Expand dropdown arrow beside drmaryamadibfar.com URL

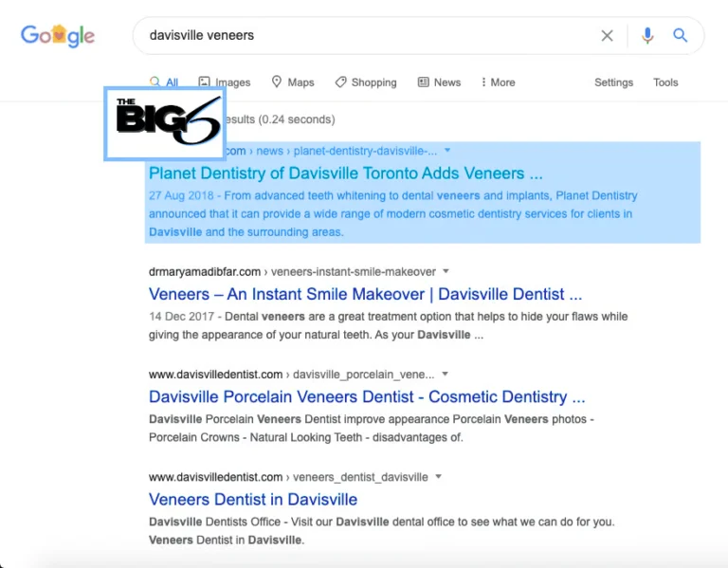tap(446, 271)
